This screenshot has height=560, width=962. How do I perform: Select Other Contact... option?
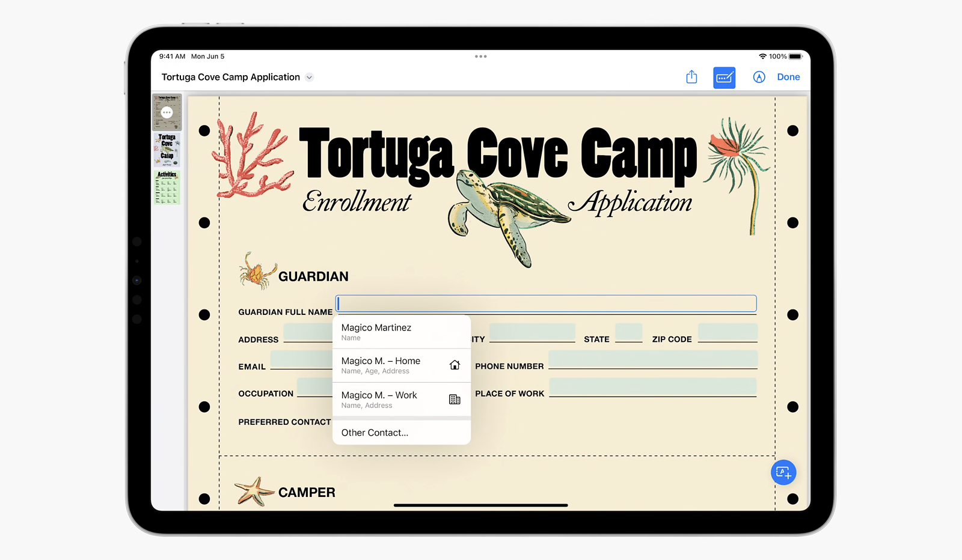pos(402,433)
